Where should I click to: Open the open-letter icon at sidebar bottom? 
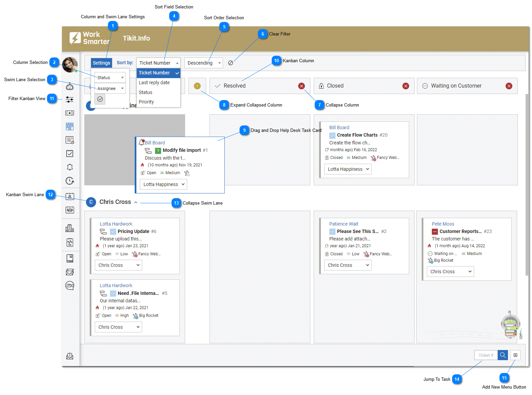(x=70, y=356)
